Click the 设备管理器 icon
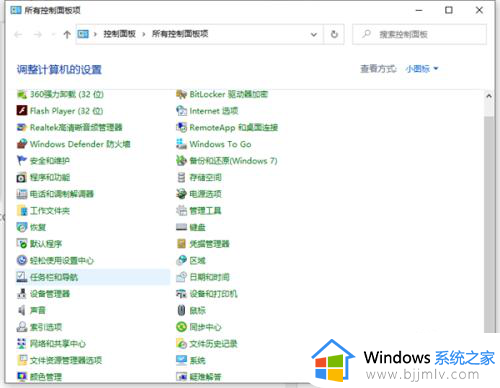 click(x=22, y=294)
